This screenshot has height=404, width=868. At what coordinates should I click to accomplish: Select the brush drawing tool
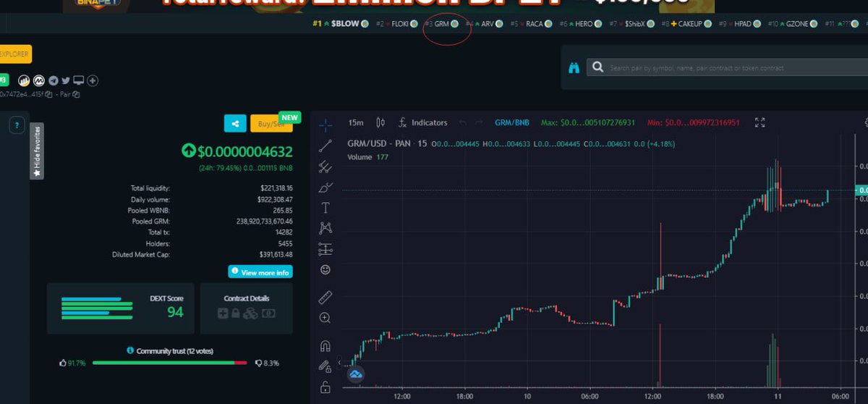tap(325, 188)
